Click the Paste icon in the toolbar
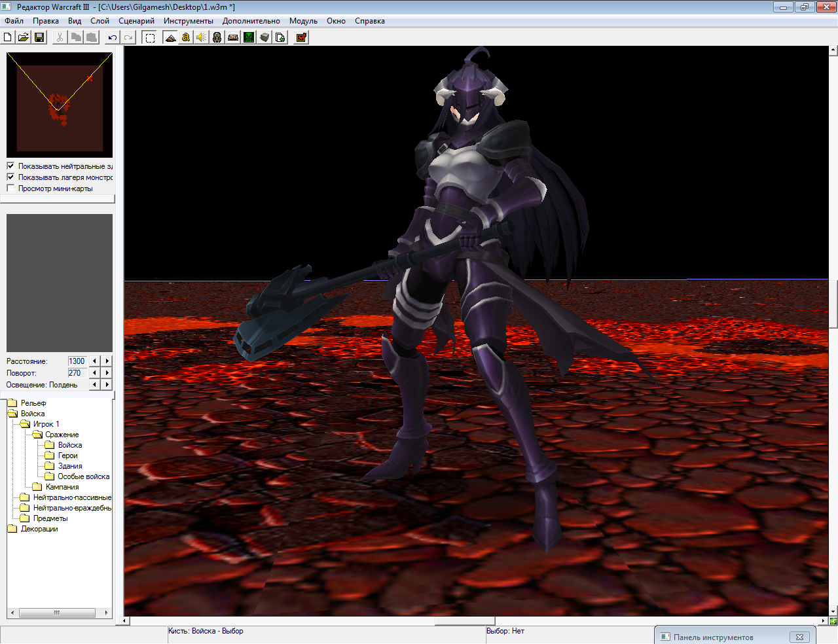838x644 pixels. [92, 37]
